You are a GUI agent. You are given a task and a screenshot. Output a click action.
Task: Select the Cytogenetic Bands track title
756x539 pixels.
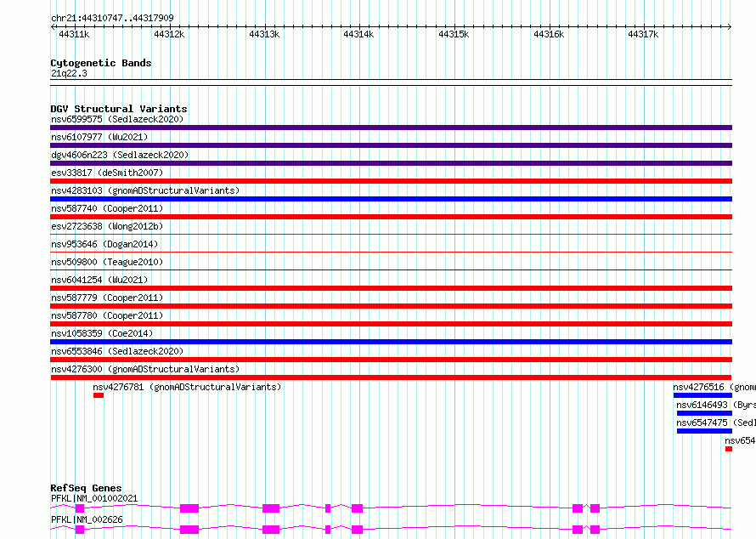click(x=101, y=63)
